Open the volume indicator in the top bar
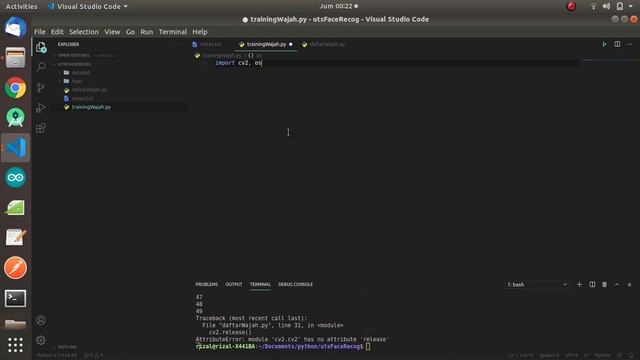640x360 pixels. (607, 6)
